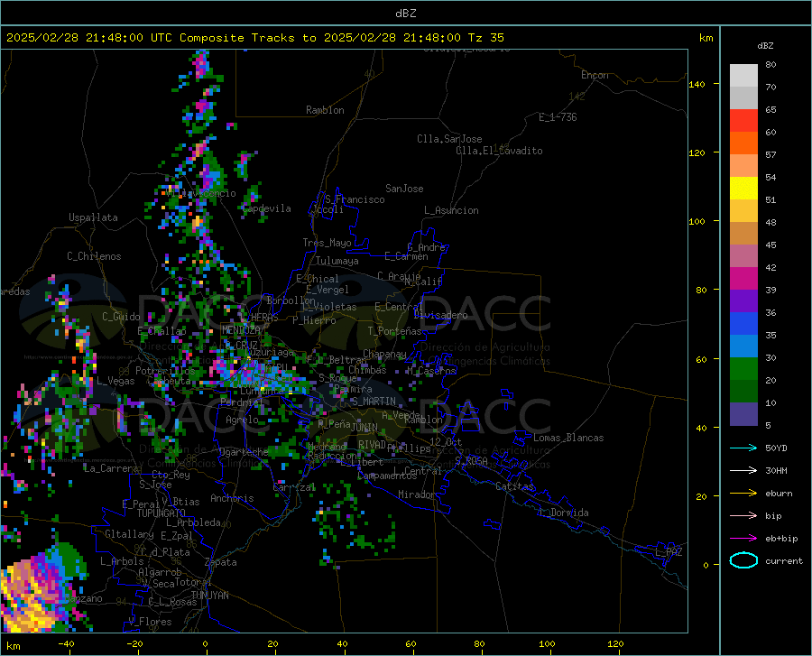Click the '140' km axis tick label
Viewport: 812px width, 656px height.
697,84
